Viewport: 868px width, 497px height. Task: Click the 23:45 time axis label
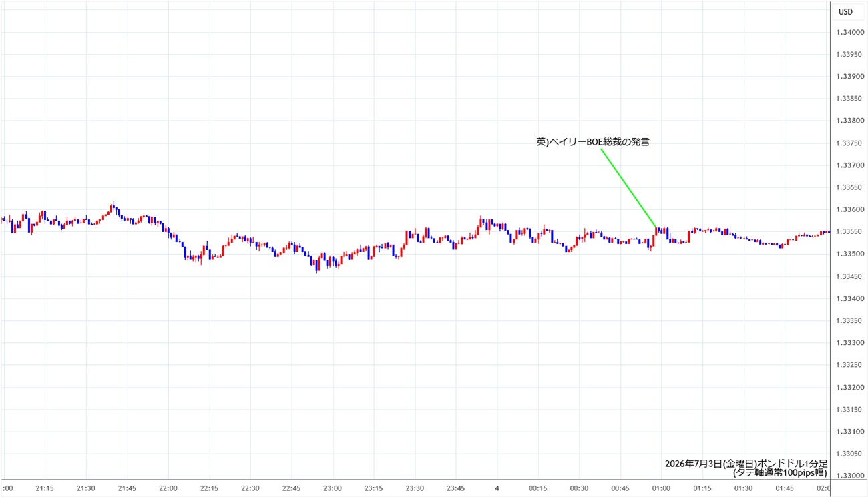tap(455, 488)
